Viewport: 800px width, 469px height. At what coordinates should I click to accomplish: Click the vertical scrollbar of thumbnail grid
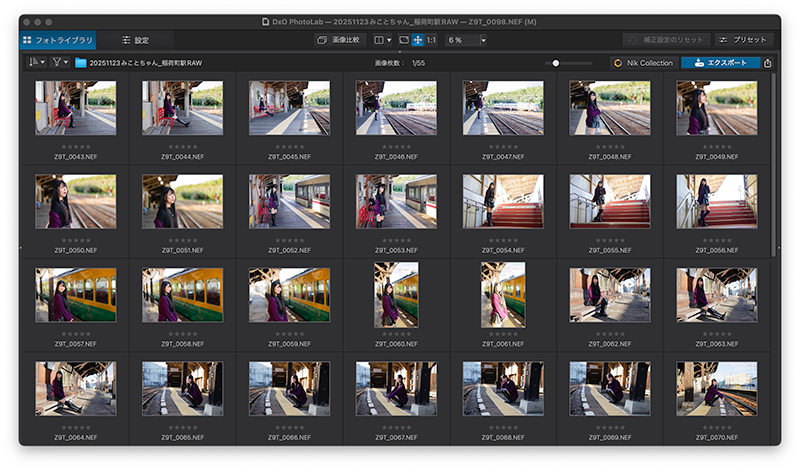pyautogui.click(x=773, y=163)
